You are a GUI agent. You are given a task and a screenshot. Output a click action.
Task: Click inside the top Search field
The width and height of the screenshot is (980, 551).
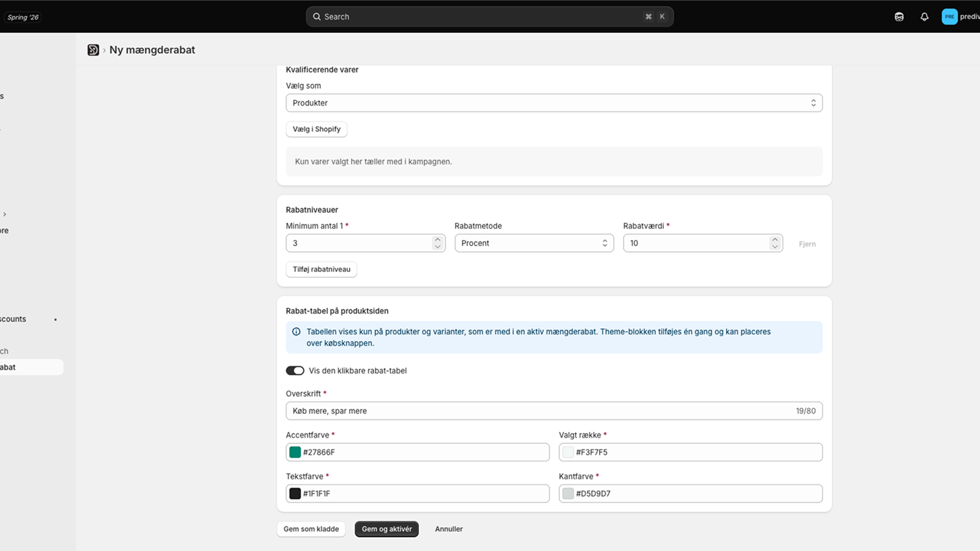[x=490, y=17]
